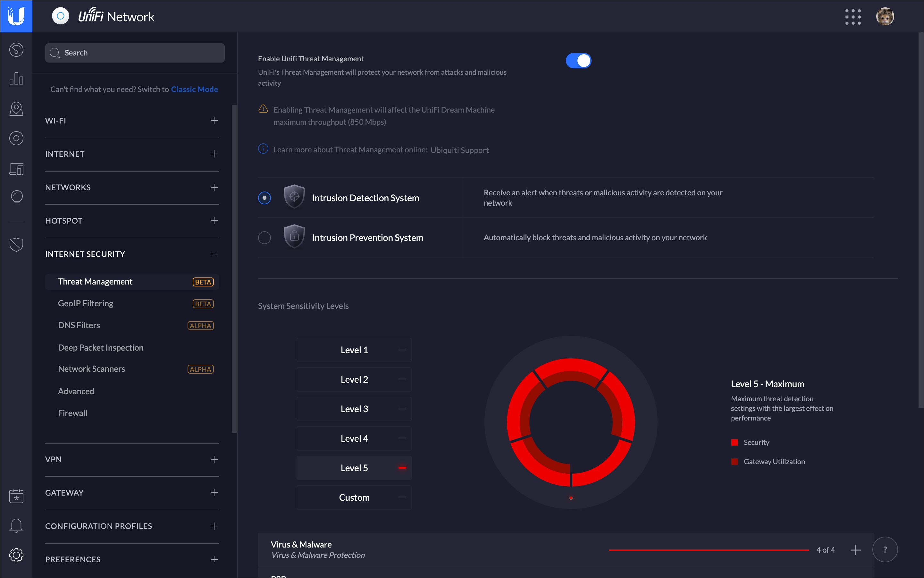The height and width of the screenshot is (578, 924).
Task: Click the Gateway Utilization legend swatch
Action: point(734,462)
